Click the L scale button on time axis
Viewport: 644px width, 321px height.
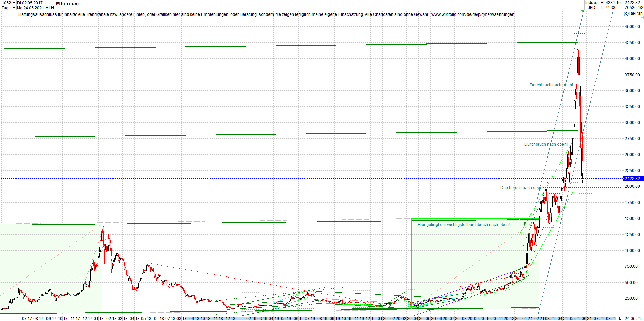(620, 318)
